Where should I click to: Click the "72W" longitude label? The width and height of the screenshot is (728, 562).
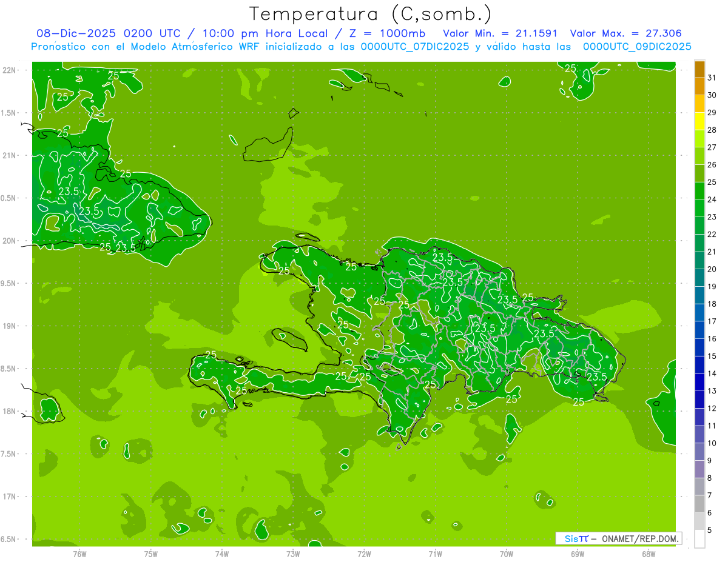click(364, 554)
